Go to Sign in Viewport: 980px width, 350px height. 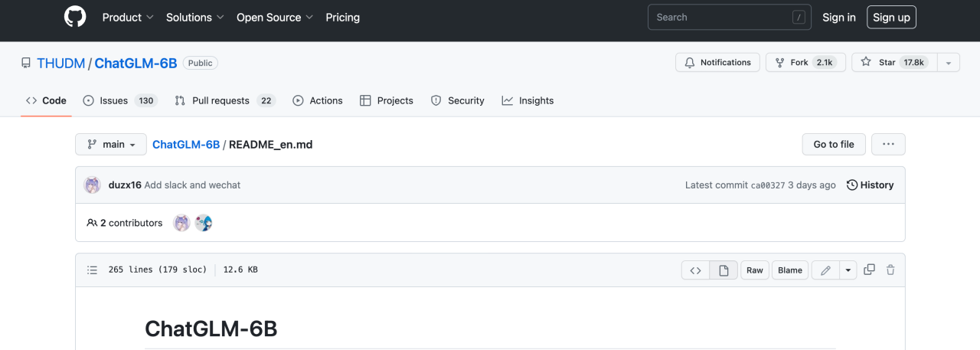[x=839, y=17]
